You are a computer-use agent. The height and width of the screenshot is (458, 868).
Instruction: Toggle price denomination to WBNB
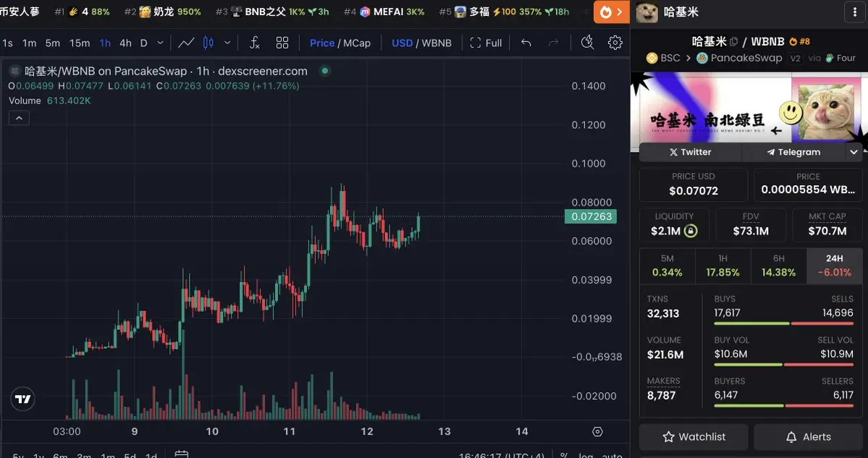pos(437,43)
